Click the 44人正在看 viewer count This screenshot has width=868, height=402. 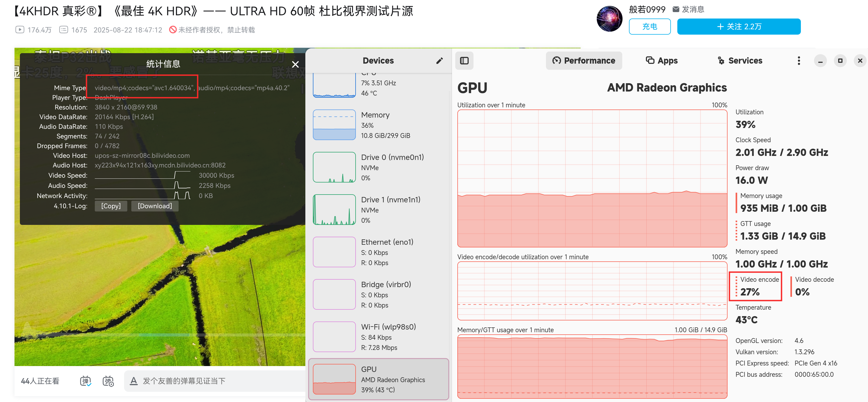point(40,381)
